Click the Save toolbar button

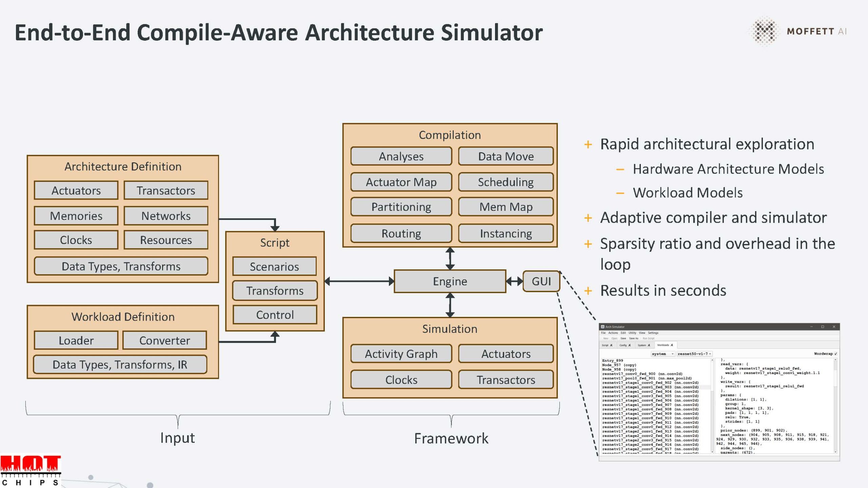pos(623,338)
